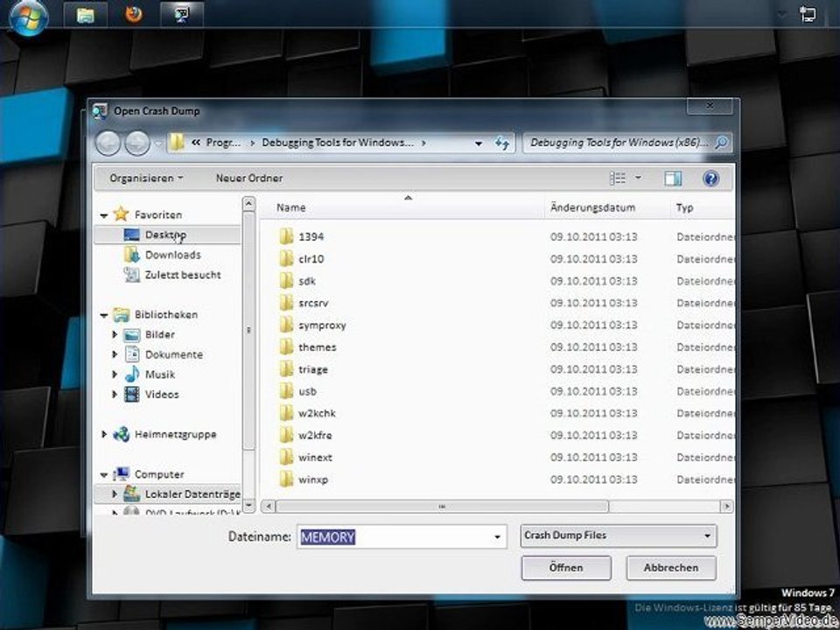The height and width of the screenshot is (630, 840).
Task: Collapse the Favoriten group
Action: tap(104, 215)
